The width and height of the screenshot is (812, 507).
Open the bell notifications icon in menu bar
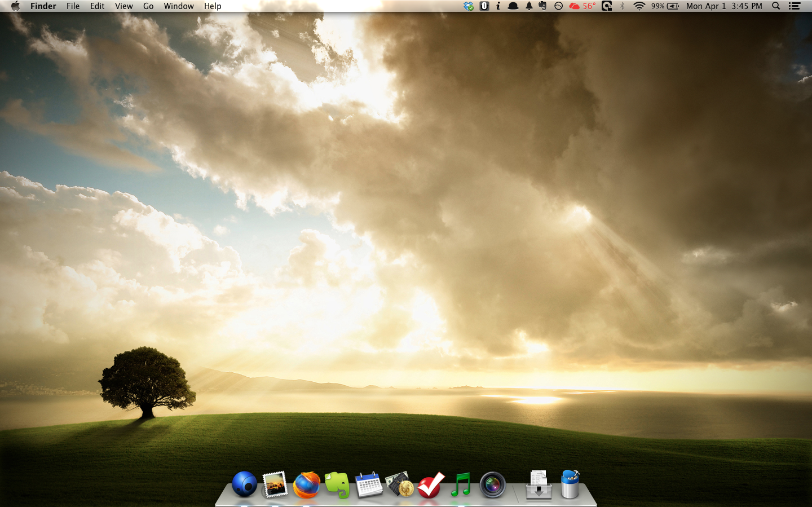[x=529, y=6]
